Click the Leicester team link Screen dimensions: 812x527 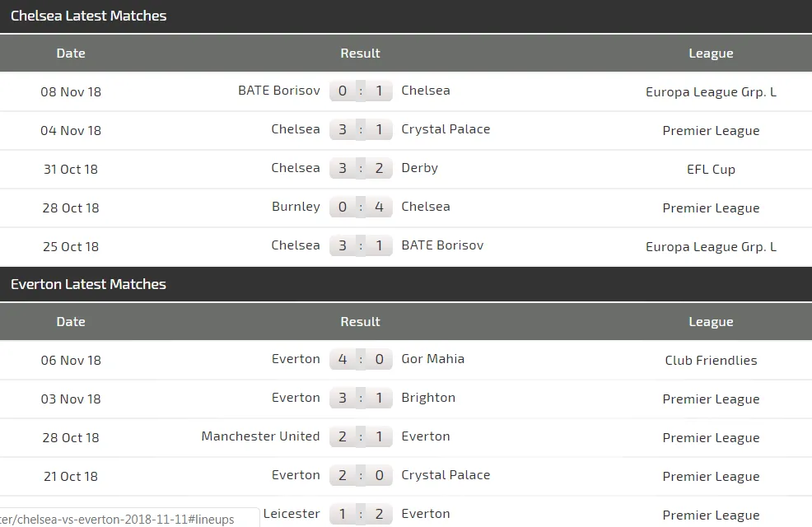coord(292,514)
